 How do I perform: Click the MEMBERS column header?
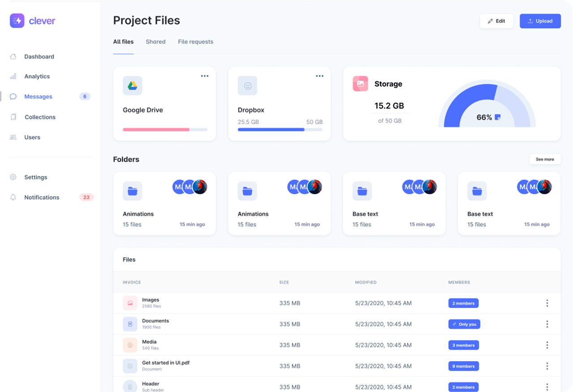[459, 282]
